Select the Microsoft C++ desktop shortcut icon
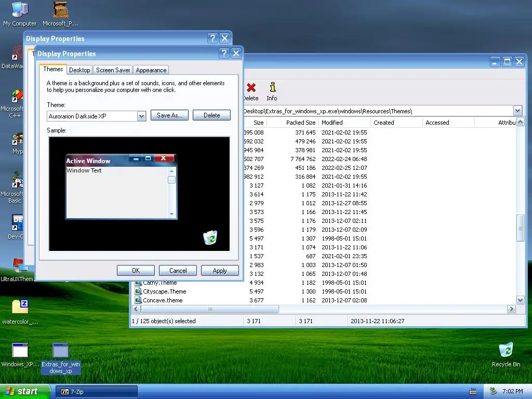Image resolution: width=532 pixels, height=399 pixels. click(16, 96)
